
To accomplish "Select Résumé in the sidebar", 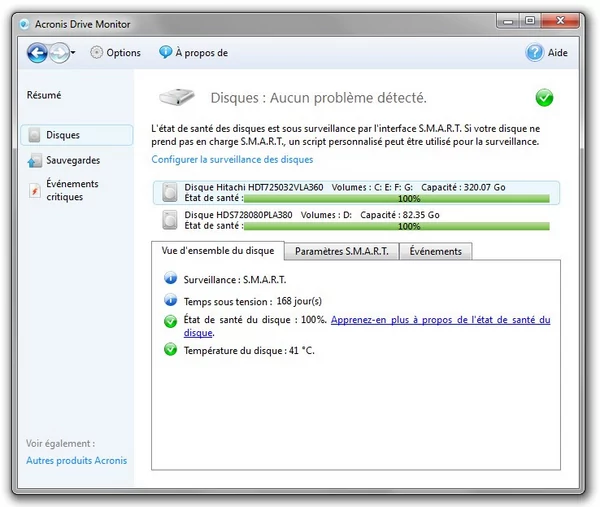I will tap(44, 95).
